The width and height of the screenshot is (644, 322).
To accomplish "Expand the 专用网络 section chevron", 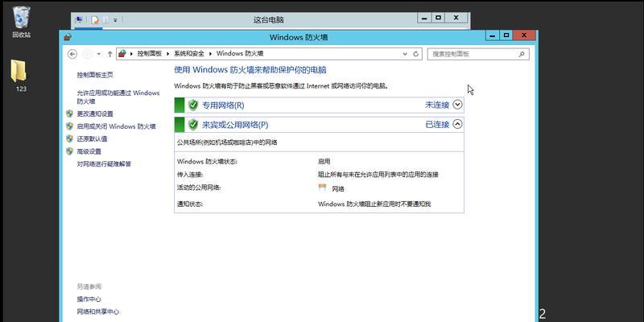I will [x=457, y=105].
